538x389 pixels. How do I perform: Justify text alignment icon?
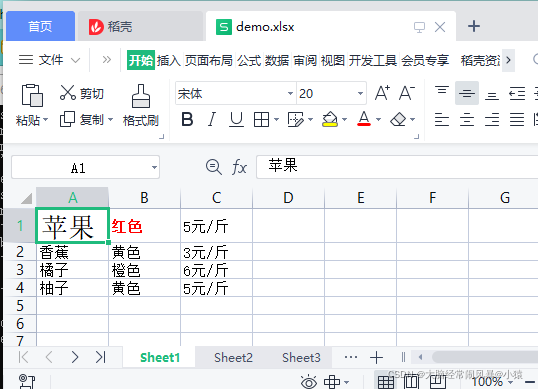tap(517, 120)
